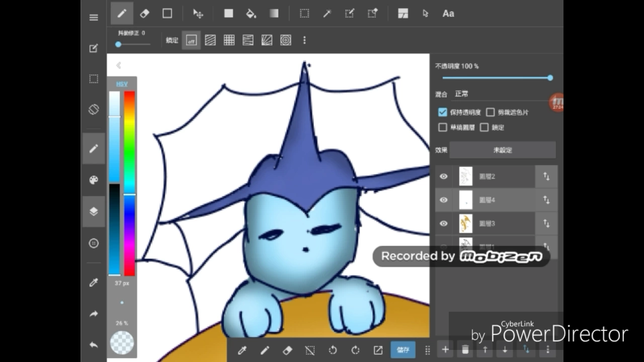
Task: Hide layer 圖層2 with eye icon
Action: [x=443, y=176]
